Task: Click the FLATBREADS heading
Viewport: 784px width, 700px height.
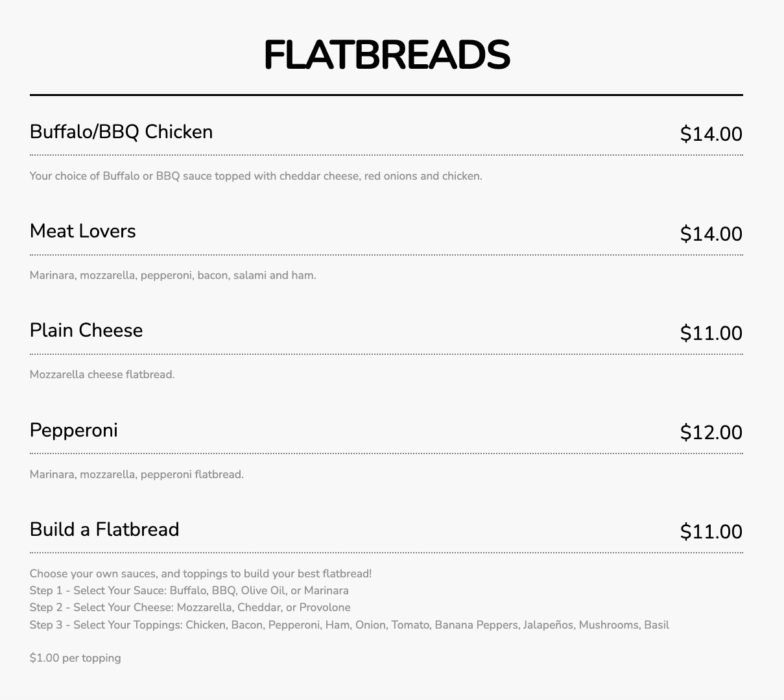Action: (386, 55)
